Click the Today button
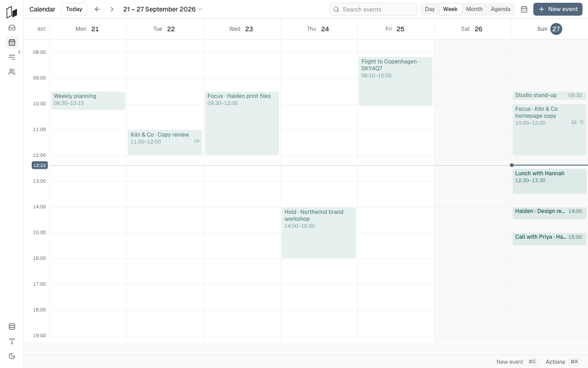 (74, 9)
